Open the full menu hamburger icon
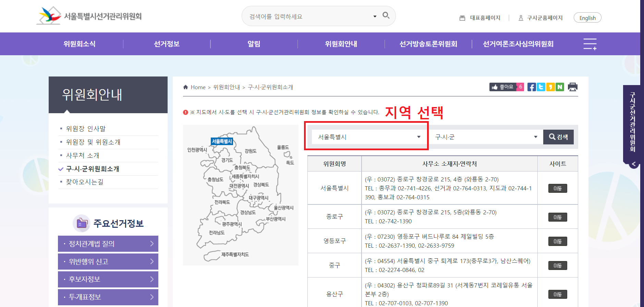The width and height of the screenshot is (644, 307). [590, 44]
